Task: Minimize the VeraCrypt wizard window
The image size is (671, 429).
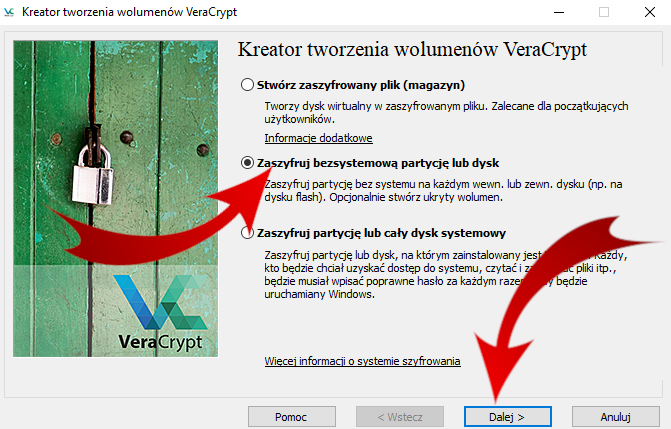Action: pos(559,12)
